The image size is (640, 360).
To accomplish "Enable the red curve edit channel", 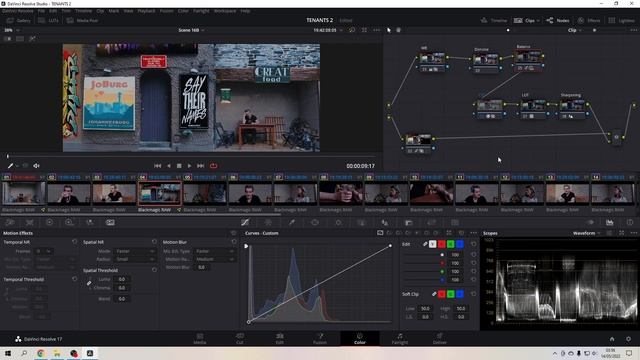I will pyautogui.click(x=442, y=244).
